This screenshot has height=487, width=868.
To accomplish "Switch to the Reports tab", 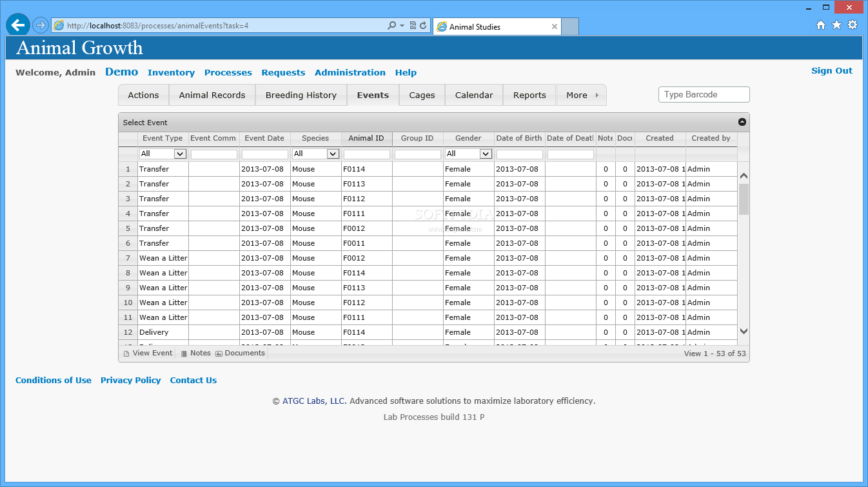I will (529, 95).
